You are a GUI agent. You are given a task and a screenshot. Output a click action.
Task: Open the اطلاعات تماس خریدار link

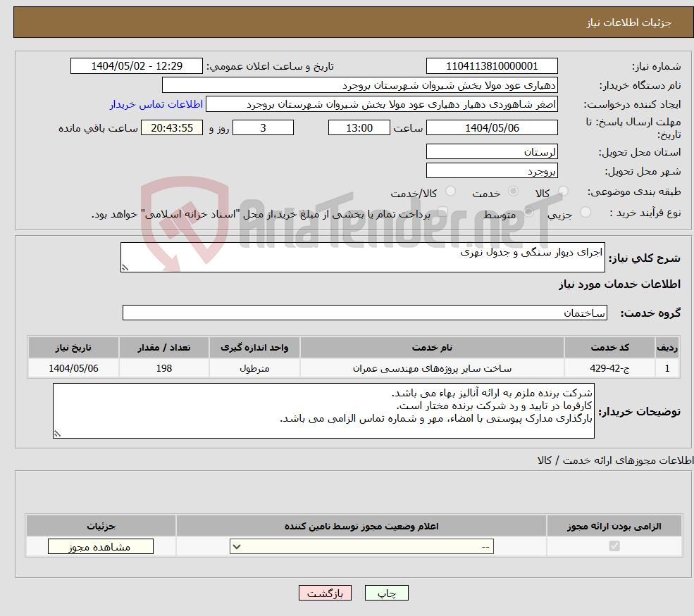[x=156, y=103]
